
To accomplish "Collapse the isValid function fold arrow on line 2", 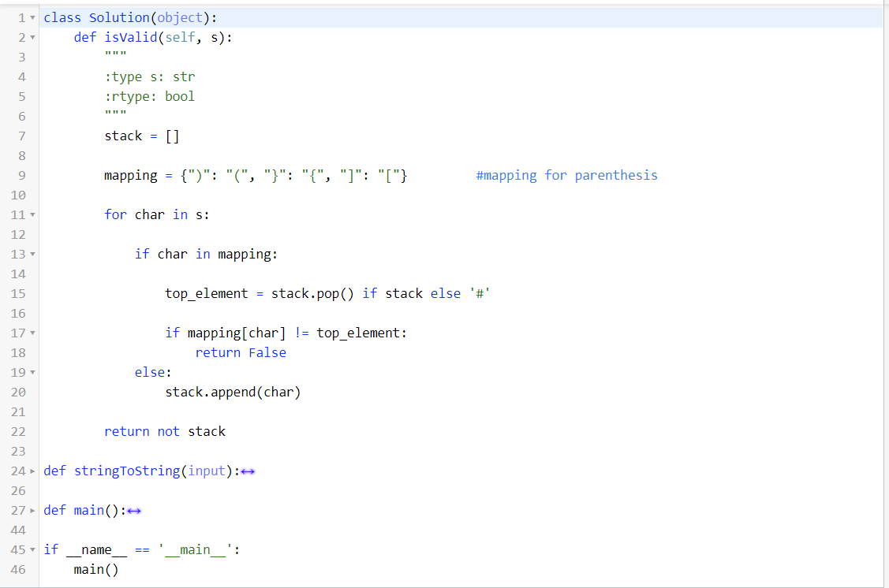I will click(x=32, y=38).
